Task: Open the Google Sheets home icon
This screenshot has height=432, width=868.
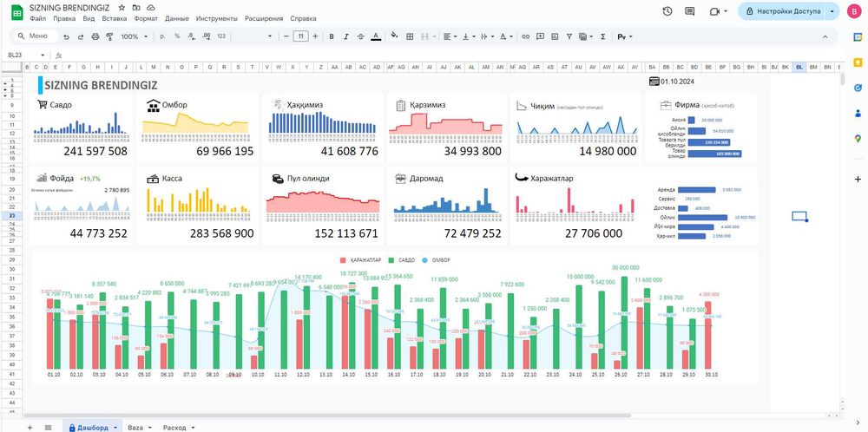Action: tap(16, 12)
